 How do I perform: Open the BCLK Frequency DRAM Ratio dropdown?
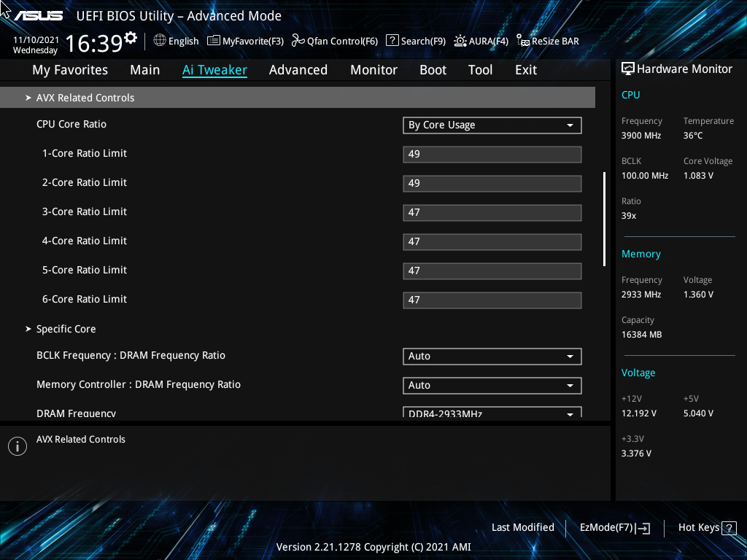tap(492, 356)
